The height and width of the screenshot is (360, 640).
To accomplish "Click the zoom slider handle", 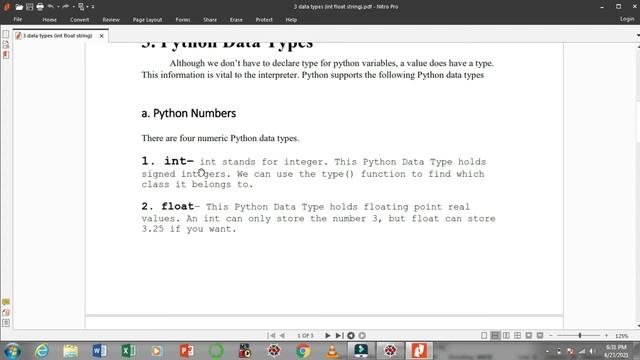I will pyautogui.click(x=580, y=336).
